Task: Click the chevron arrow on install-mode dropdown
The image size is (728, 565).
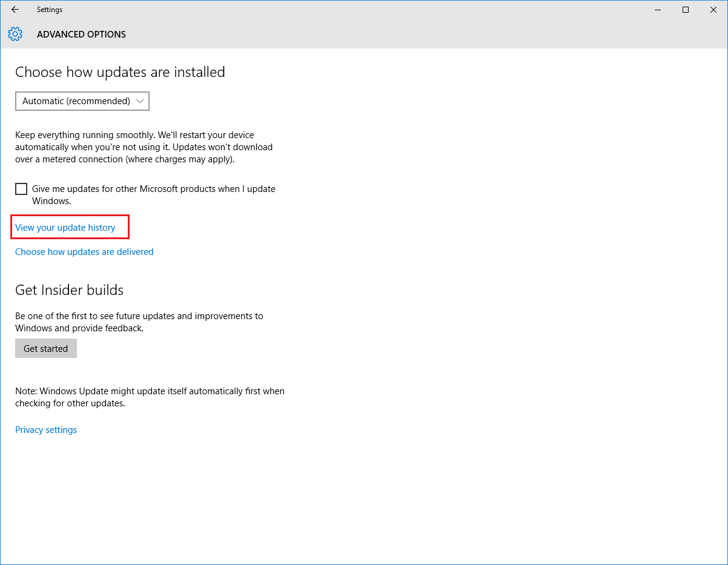Action: pyautogui.click(x=140, y=101)
